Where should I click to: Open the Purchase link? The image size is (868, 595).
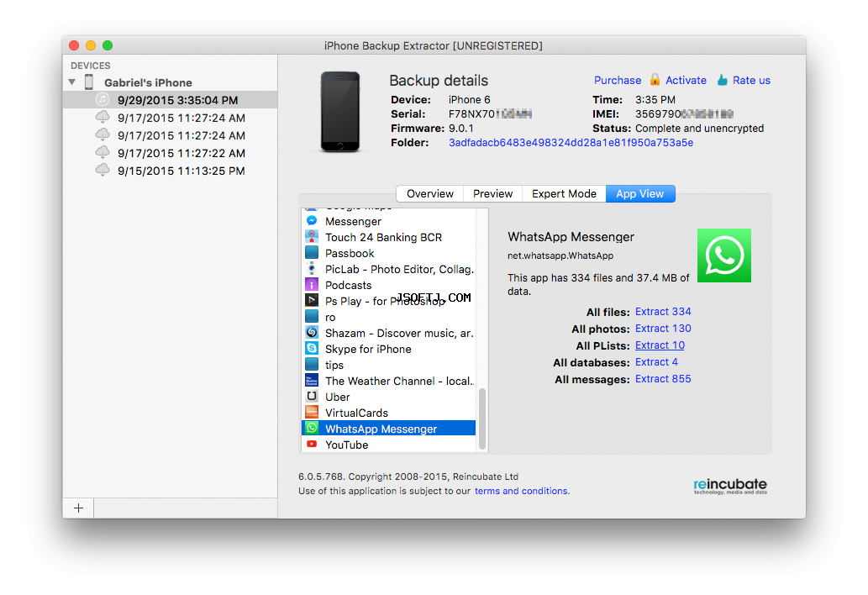[618, 80]
